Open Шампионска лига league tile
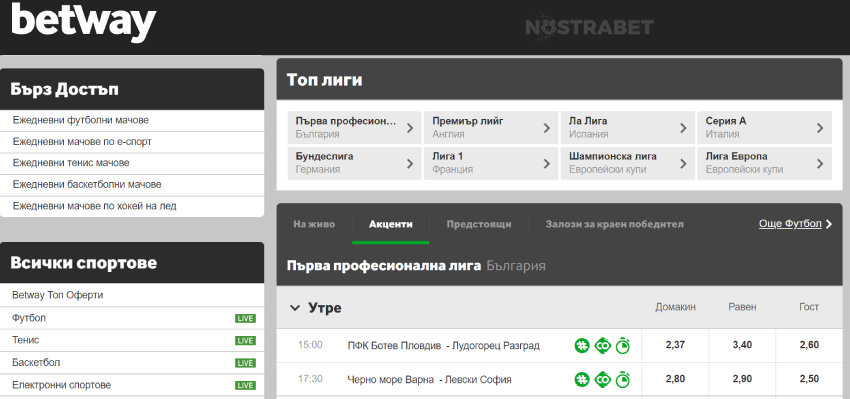The height and width of the screenshot is (399, 850). pos(627,163)
